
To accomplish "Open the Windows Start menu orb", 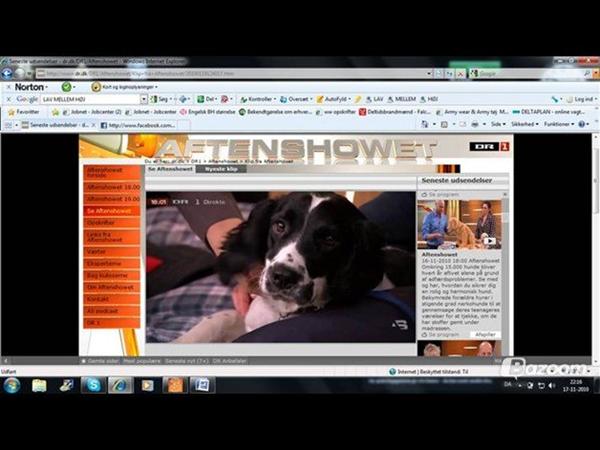I will 12,385.
